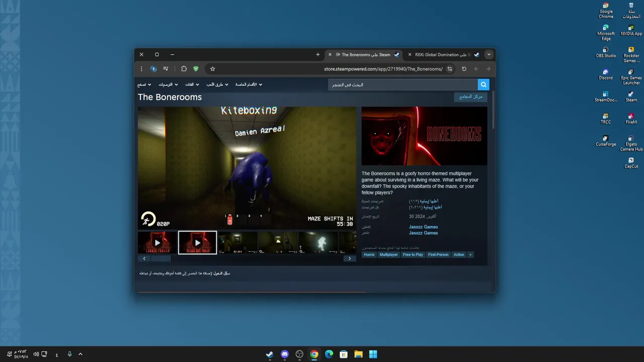
Task: Click the plus button to add tags
Action: pos(470,255)
